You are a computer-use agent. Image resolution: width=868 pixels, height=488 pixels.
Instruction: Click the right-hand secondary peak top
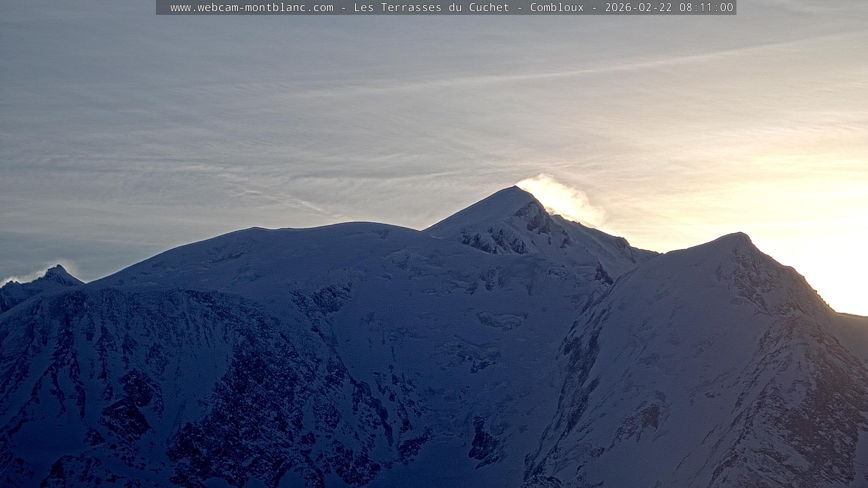(739, 234)
